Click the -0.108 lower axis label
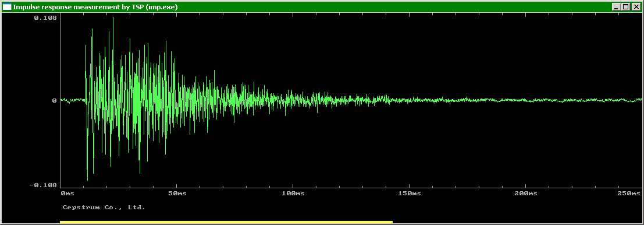Image resolution: width=644 pixels, height=225 pixels. 42,185
